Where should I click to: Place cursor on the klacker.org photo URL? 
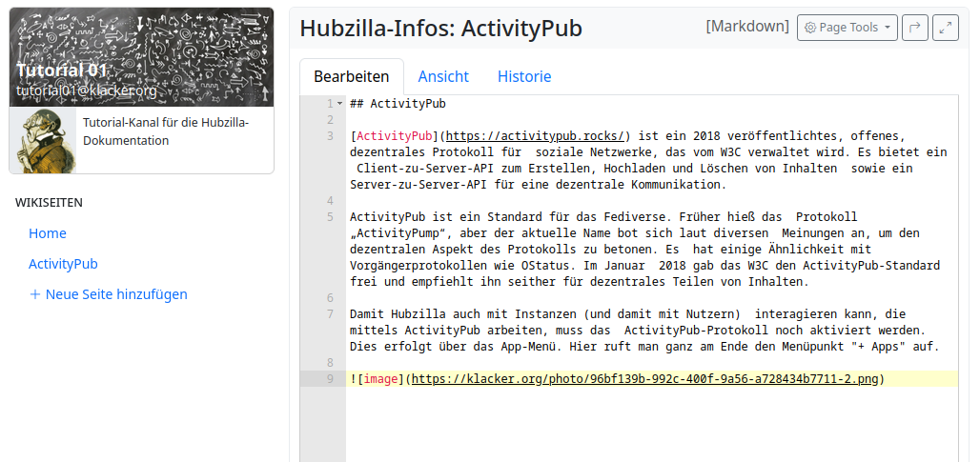coord(644,379)
